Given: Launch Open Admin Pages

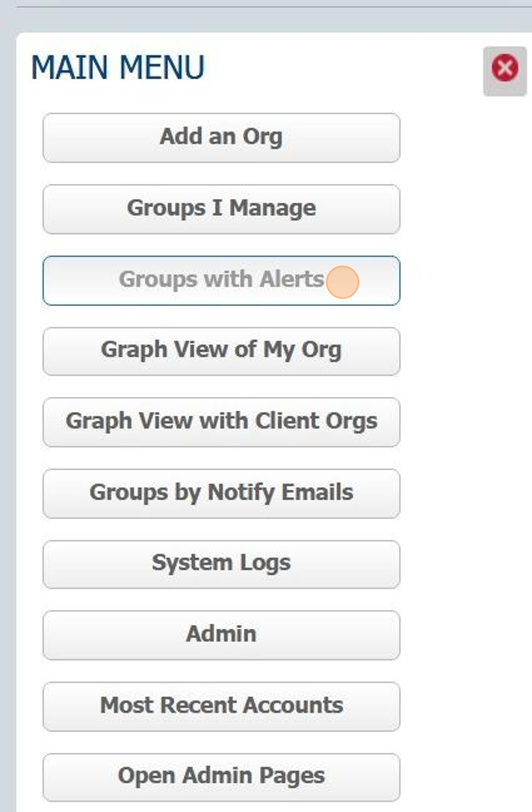Looking at the screenshot, I should pos(221,777).
